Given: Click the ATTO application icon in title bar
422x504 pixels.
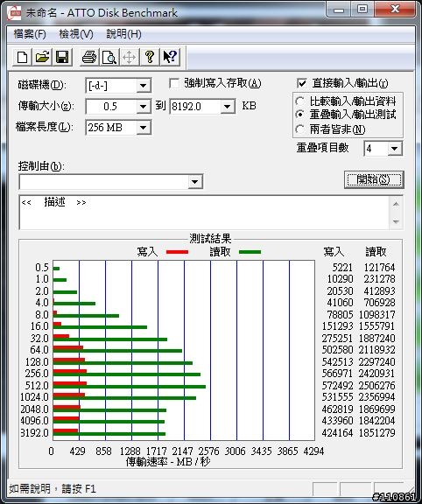Looking at the screenshot, I should click(x=15, y=13).
